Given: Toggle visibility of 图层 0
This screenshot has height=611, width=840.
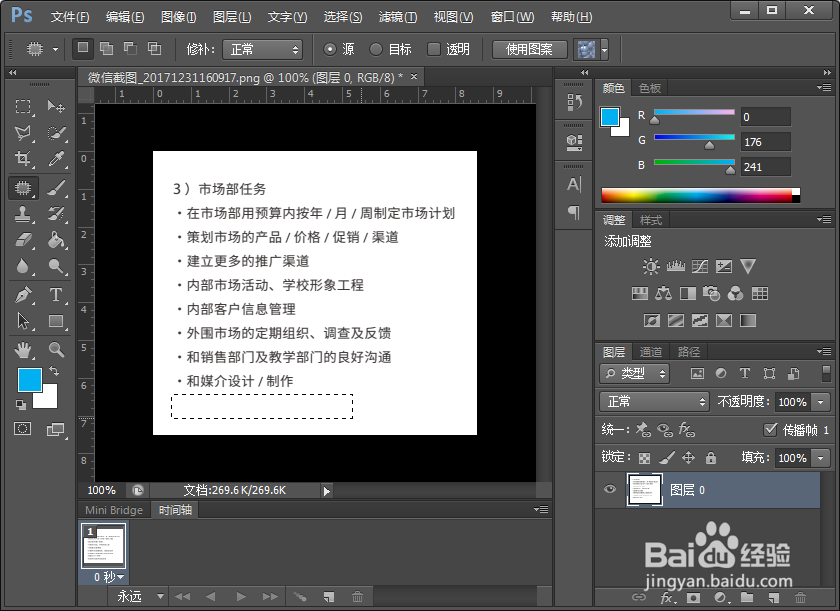Looking at the screenshot, I should pyautogui.click(x=611, y=489).
